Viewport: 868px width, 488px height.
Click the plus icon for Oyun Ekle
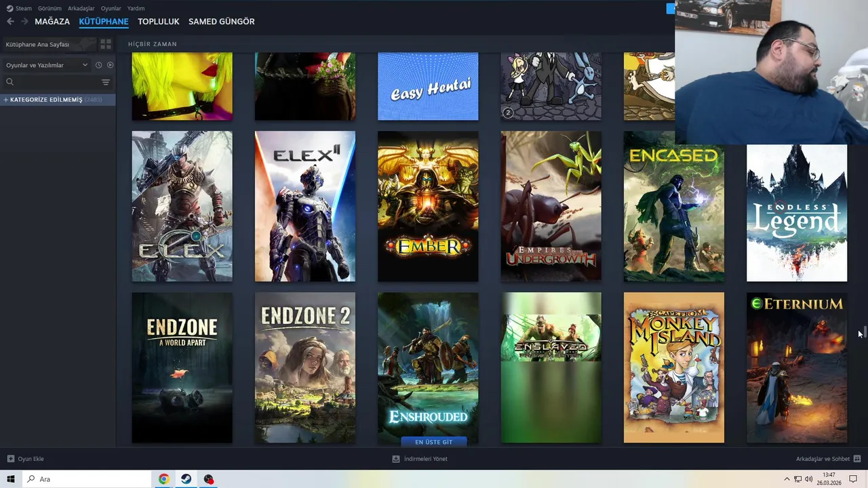click(x=10, y=459)
